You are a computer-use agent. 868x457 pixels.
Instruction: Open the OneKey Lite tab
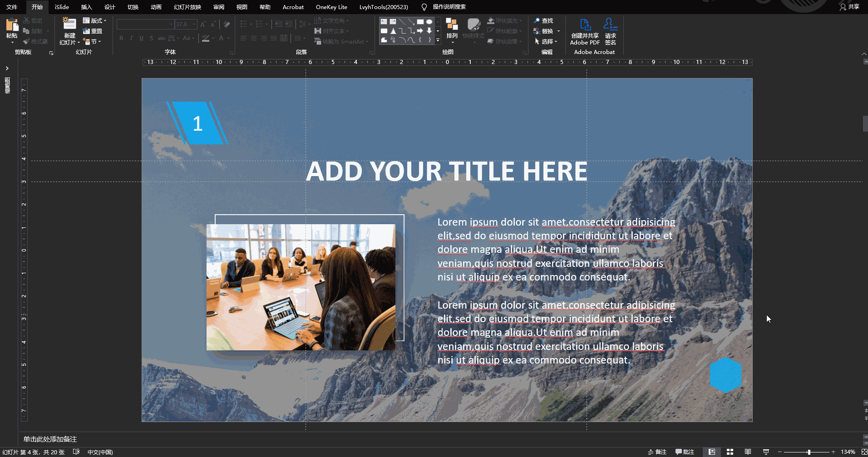pos(331,7)
